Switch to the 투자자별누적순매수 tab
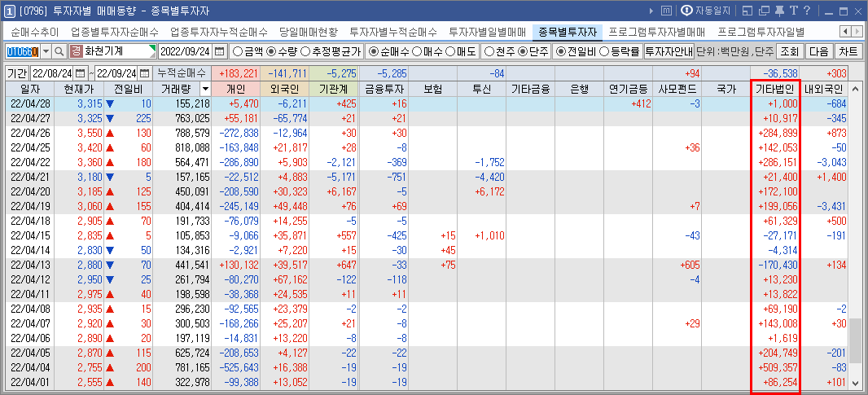 tap(393, 32)
